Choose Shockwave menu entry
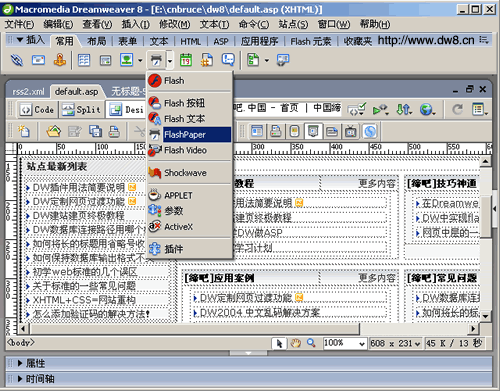The width and height of the screenshot is (500, 391). pos(189,173)
